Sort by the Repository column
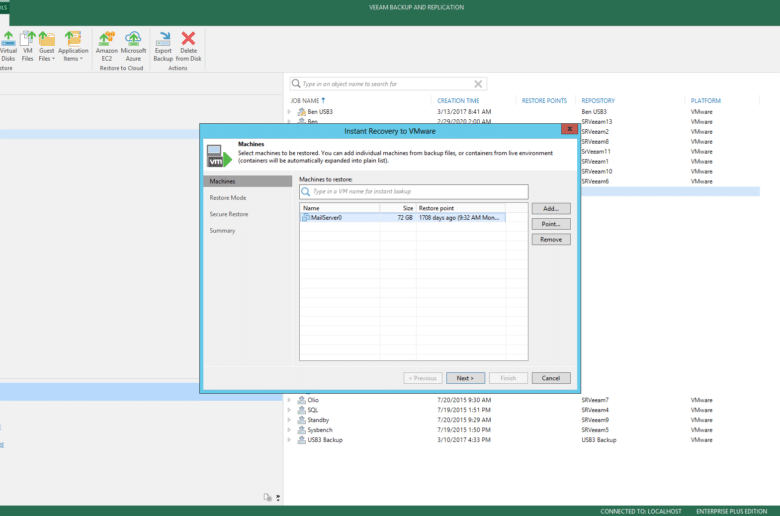Image resolution: width=780 pixels, height=516 pixels. coord(598,101)
